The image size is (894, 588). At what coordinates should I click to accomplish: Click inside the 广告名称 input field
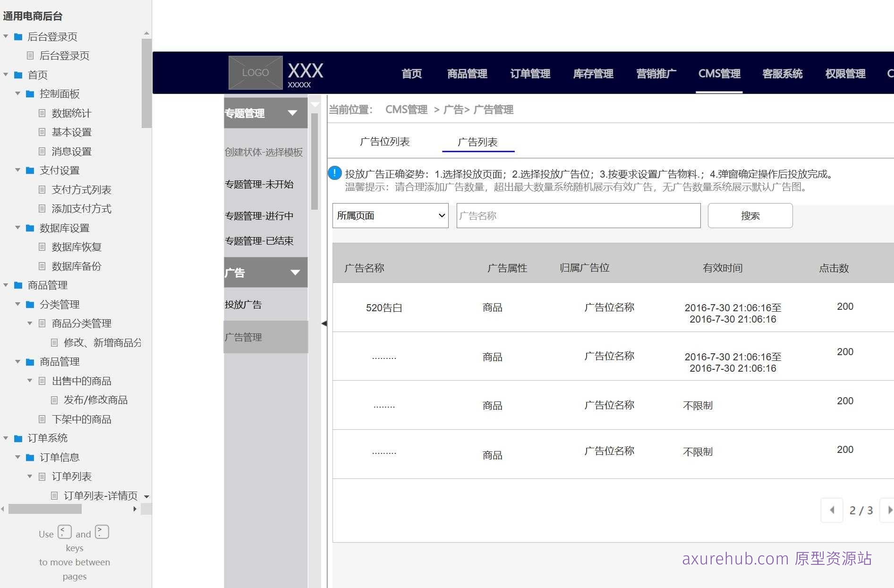point(577,215)
